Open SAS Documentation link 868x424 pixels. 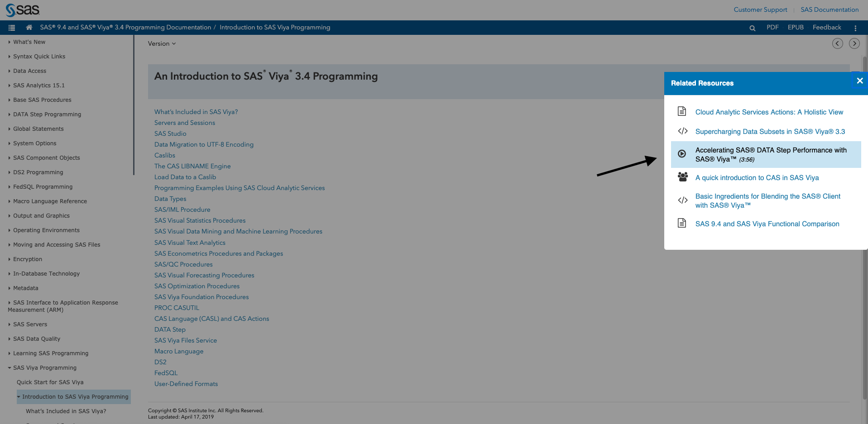coord(830,10)
